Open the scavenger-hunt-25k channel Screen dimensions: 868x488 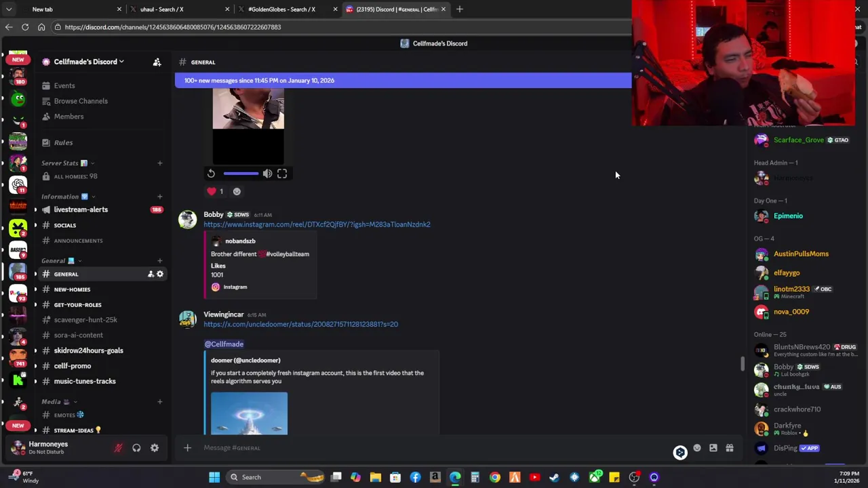click(85, 320)
